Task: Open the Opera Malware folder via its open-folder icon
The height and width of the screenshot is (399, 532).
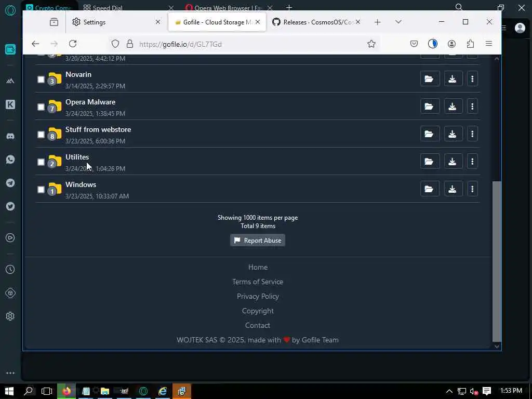Action: point(430,107)
